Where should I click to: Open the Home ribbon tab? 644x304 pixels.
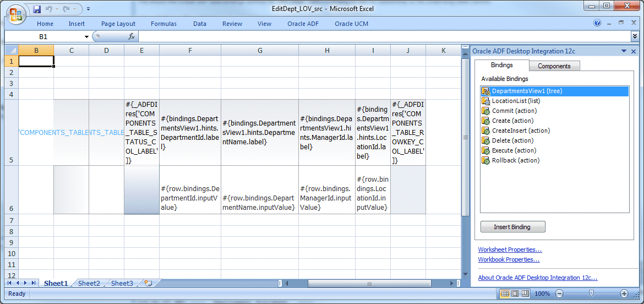45,24
